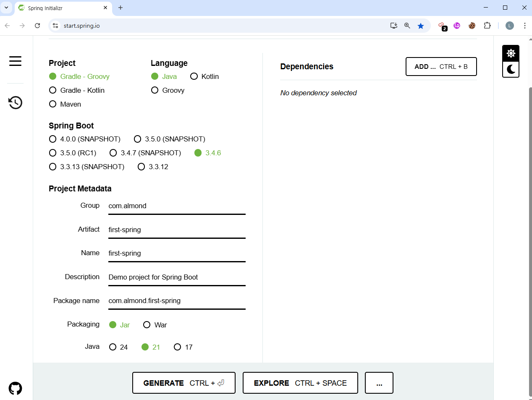Screen dimensions: 532x400
Task: Select Gradle - Groovy project
Action: tap(79, 76)
